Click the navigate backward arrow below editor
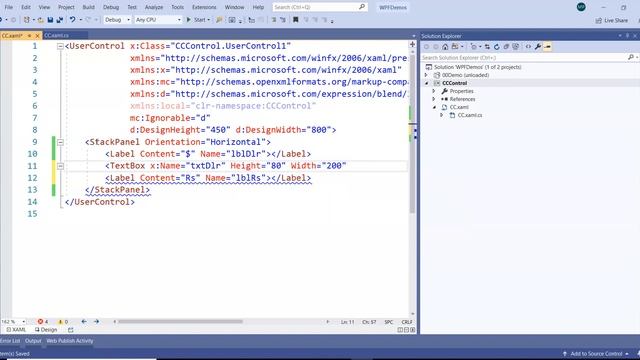 coord(84,322)
